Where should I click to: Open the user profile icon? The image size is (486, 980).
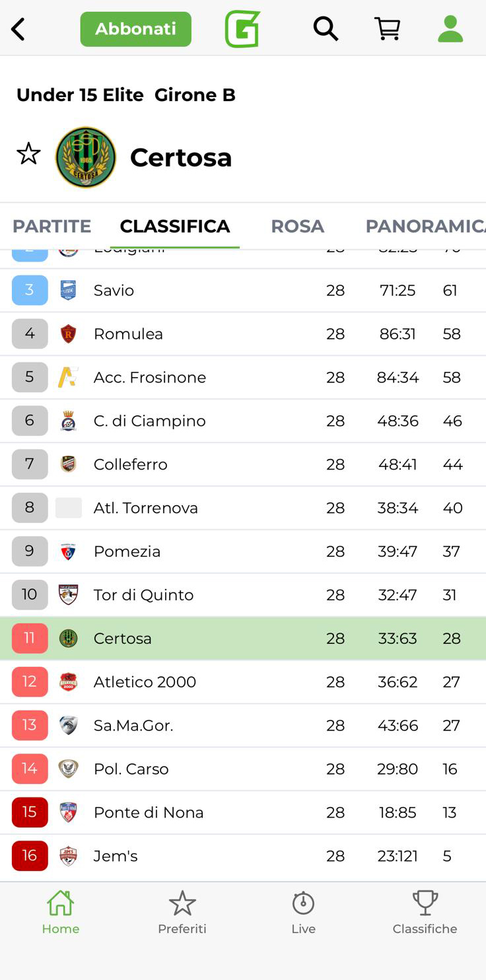(450, 29)
